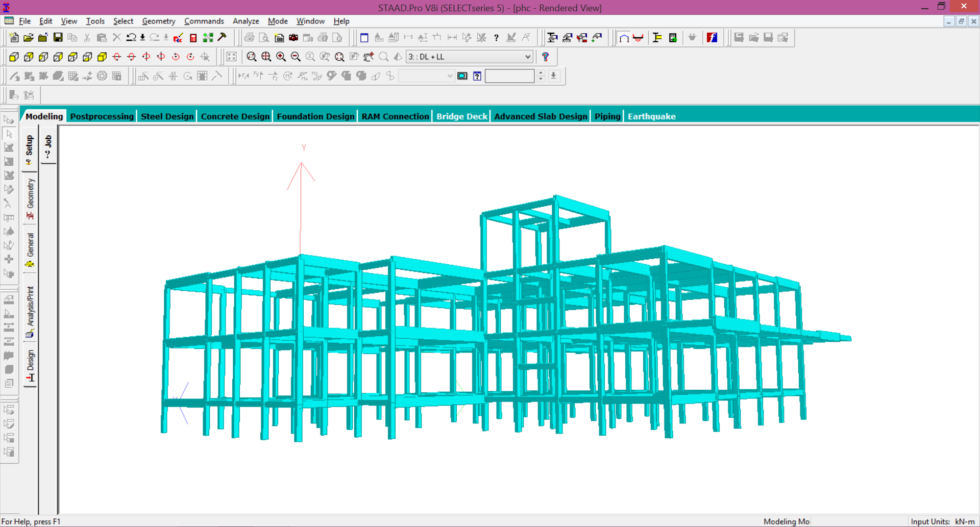Open the Edit menu
Viewport: 980px width, 527px height.
click(46, 21)
